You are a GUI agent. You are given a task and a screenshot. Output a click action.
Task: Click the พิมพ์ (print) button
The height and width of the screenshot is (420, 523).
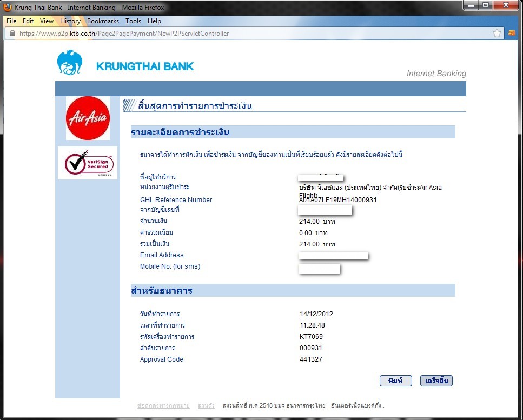pos(396,381)
